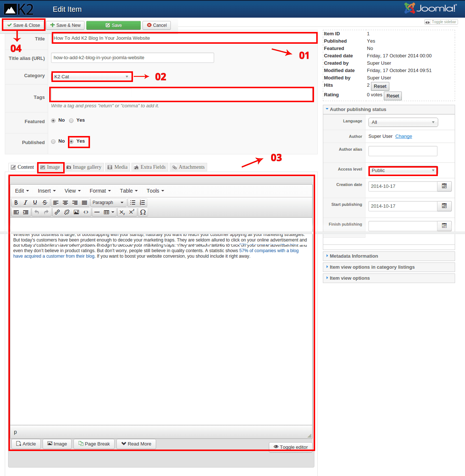This screenshot has height=476, width=465.
Task: Set Featured to Yes
Action: point(71,121)
